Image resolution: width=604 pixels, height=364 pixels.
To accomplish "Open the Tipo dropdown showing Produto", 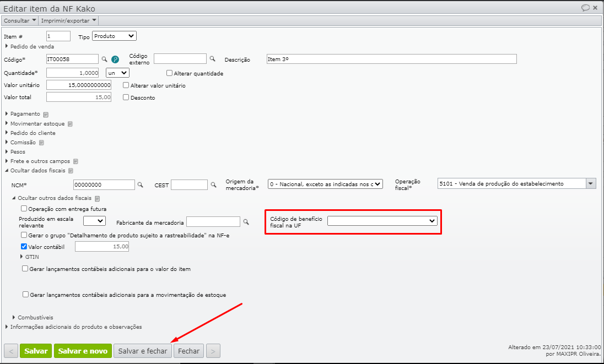I will point(115,36).
